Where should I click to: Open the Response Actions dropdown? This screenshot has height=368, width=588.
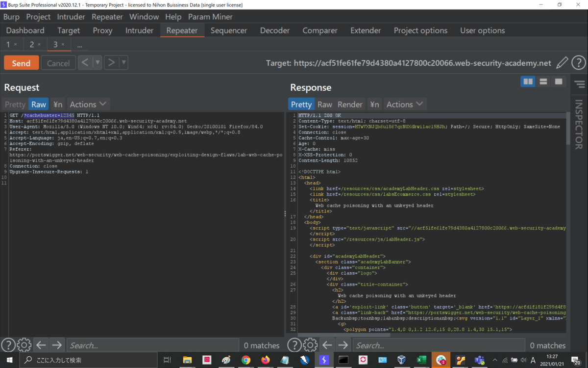point(405,104)
